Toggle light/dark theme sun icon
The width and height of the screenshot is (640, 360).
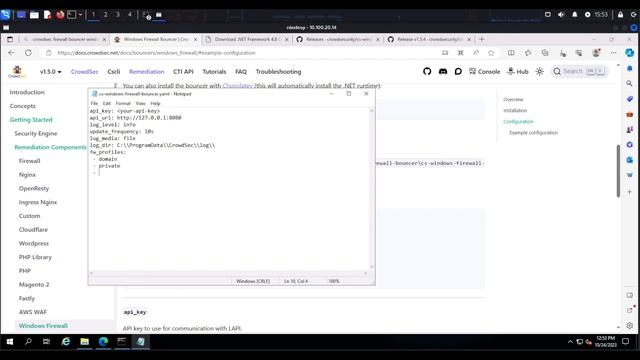click(x=540, y=71)
